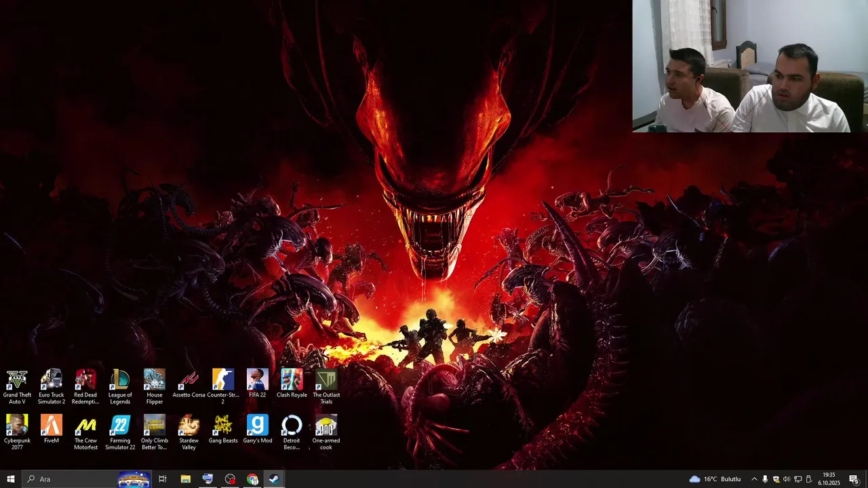Open the Windows Start menu

point(11,479)
